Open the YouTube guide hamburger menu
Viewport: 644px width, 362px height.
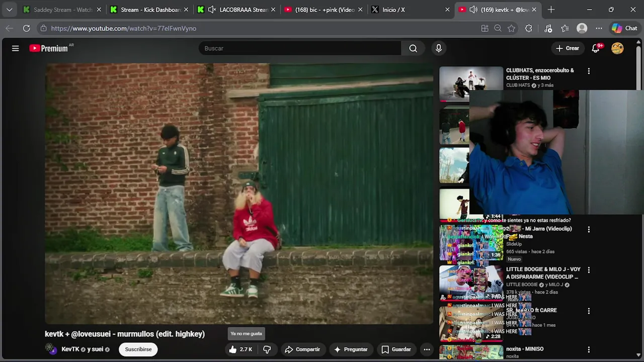[16, 48]
